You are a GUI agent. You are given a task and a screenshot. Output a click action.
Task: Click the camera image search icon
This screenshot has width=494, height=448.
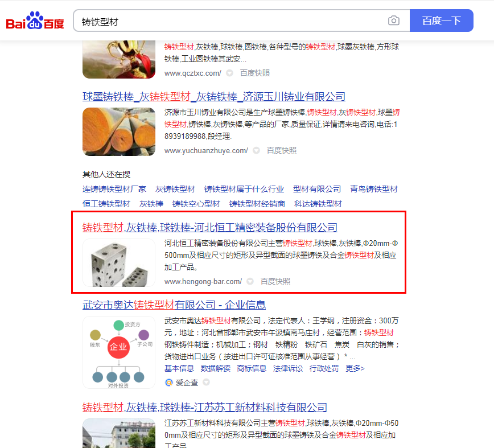393,21
